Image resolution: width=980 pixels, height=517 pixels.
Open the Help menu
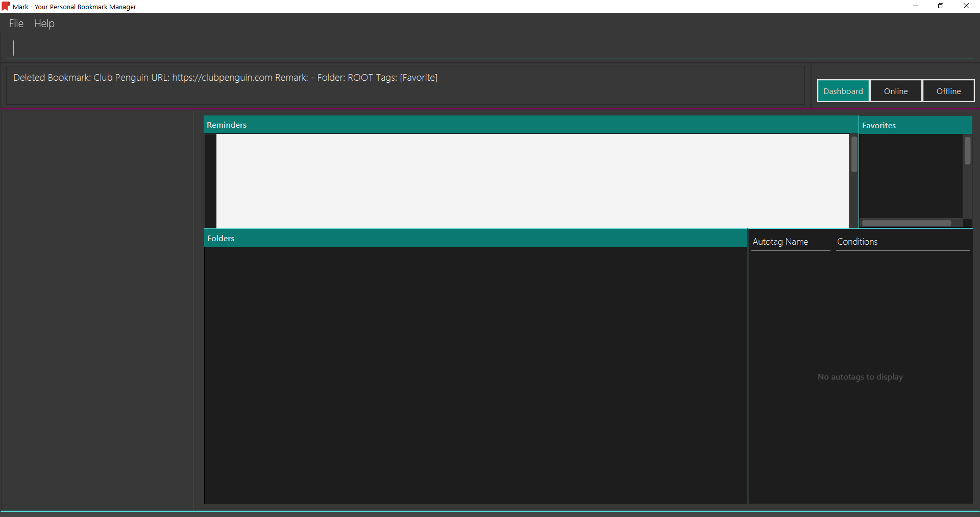[44, 24]
